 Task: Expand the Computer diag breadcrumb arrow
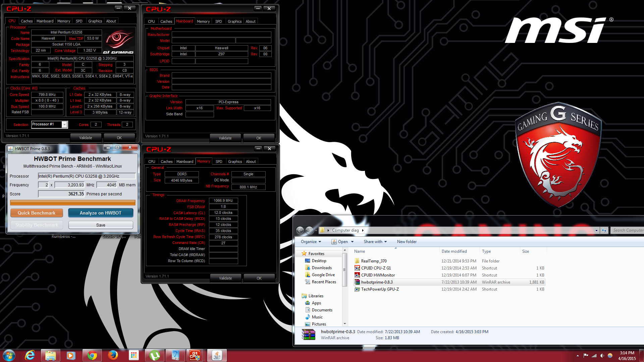pyautogui.click(x=363, y=230)
